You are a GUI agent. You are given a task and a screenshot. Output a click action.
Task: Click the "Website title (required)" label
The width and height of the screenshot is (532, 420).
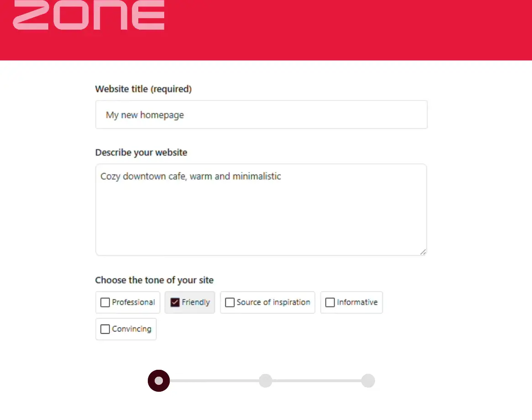[x=143, y=89]
